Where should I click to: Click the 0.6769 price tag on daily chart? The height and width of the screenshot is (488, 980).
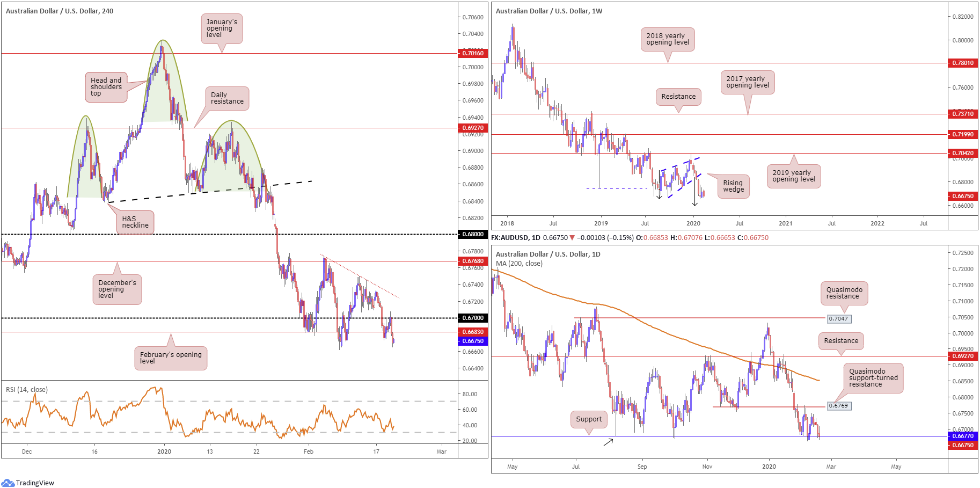pyautogui.click(x=839, y=406)
